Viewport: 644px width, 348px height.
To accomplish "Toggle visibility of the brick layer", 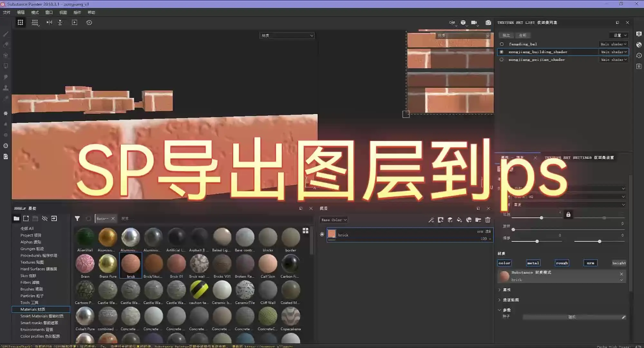I will pos(322,234).
